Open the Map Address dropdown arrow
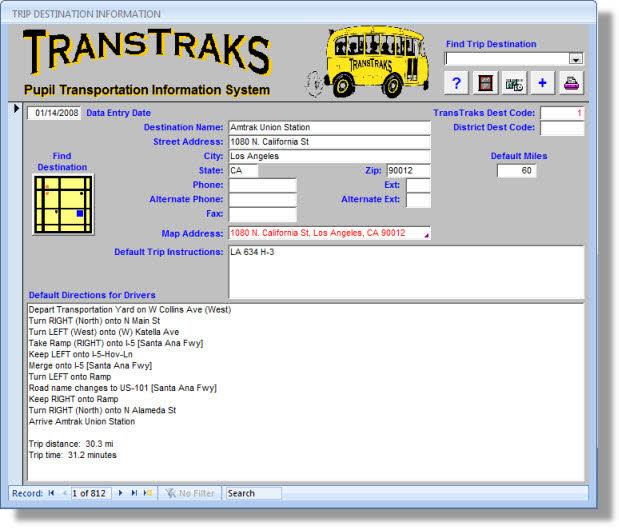Screen dimensions: 619x528 [x=426, y=234]
